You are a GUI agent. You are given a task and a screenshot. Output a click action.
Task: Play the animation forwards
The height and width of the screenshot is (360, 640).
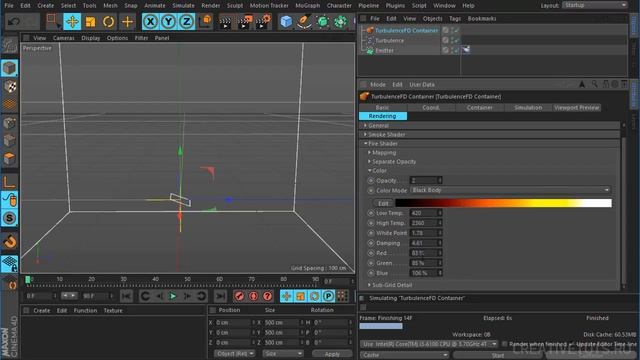(173, 296)
